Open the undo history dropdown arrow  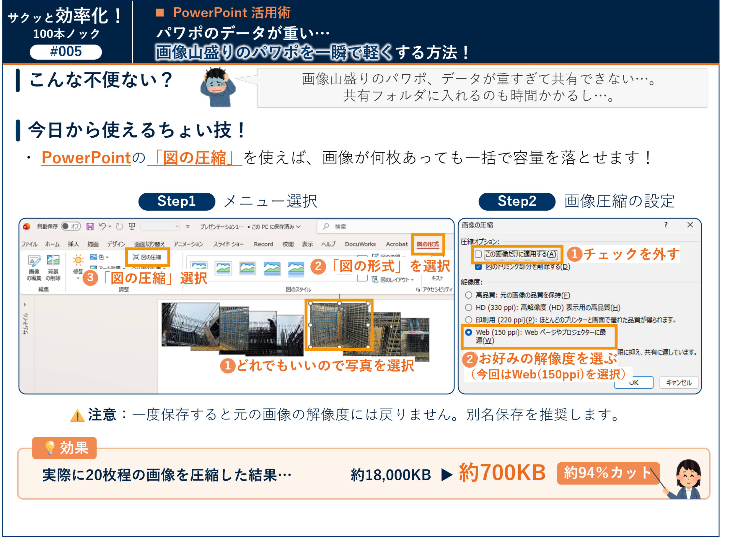(x=110, y=227)
